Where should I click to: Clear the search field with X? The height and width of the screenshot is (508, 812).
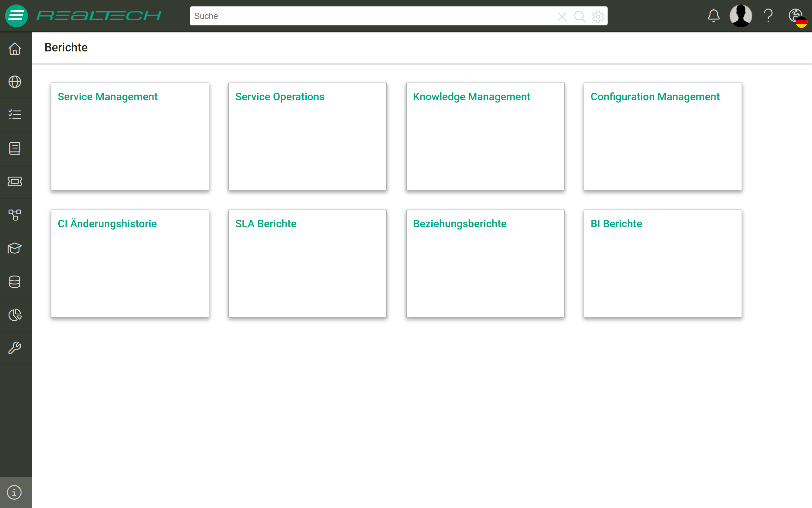(x=562, y=16)
